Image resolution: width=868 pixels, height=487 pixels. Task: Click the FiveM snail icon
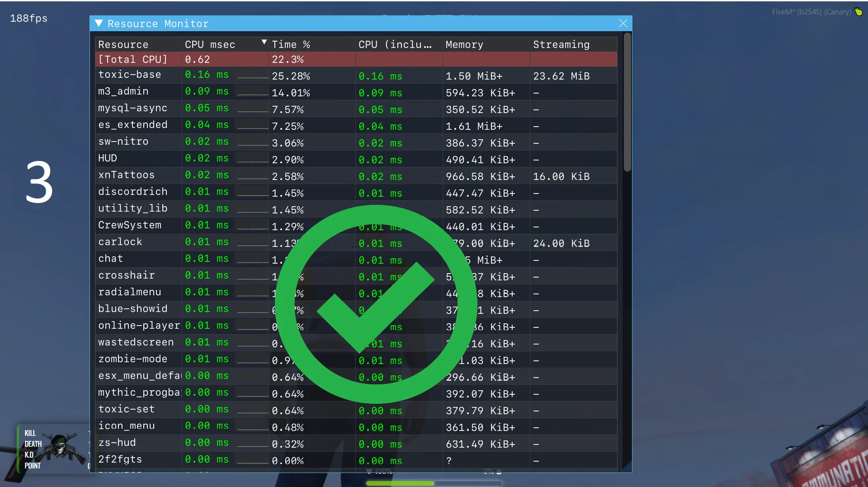pos(859,12)
